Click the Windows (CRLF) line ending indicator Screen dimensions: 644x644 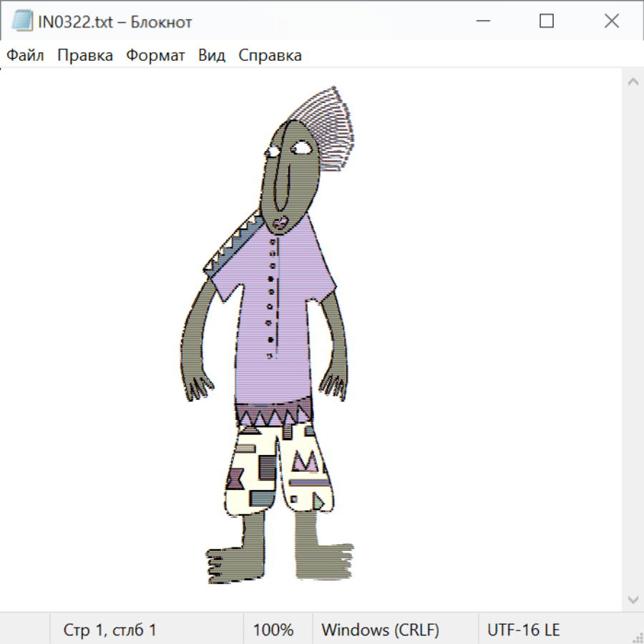(380, 630)
